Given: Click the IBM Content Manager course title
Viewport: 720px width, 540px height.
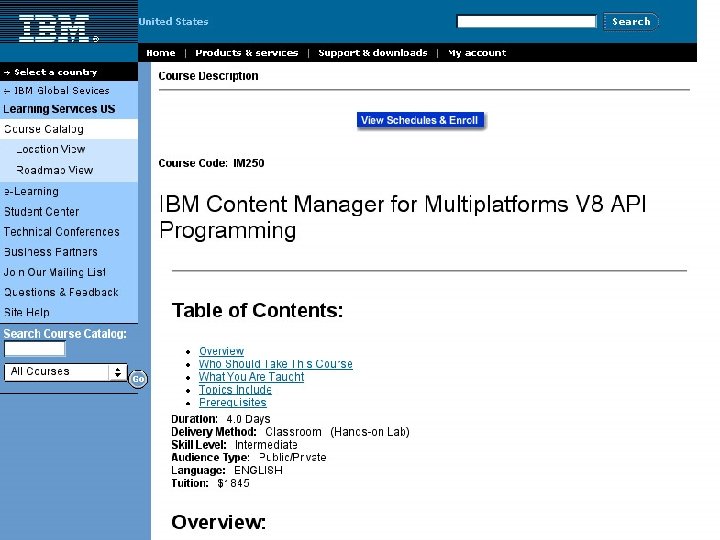Looking at the screenshot, I should 403,217.
